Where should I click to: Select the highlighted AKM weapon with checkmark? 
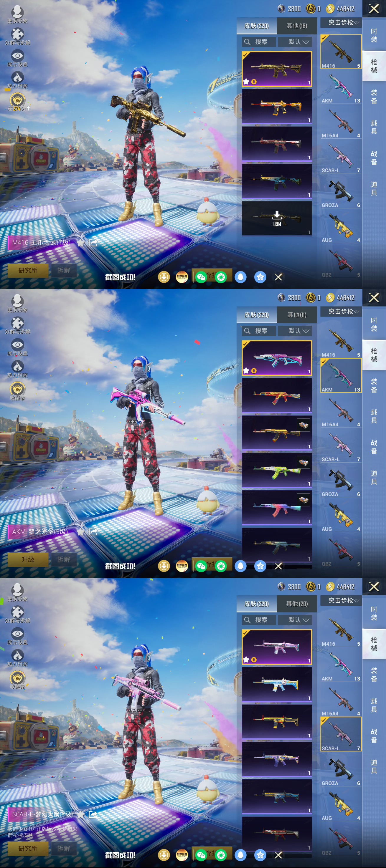click(x=341, y=376)
